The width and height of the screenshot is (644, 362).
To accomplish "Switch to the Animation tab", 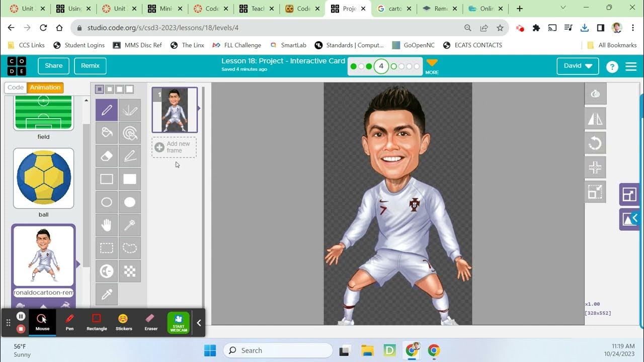I will point(45,87).
